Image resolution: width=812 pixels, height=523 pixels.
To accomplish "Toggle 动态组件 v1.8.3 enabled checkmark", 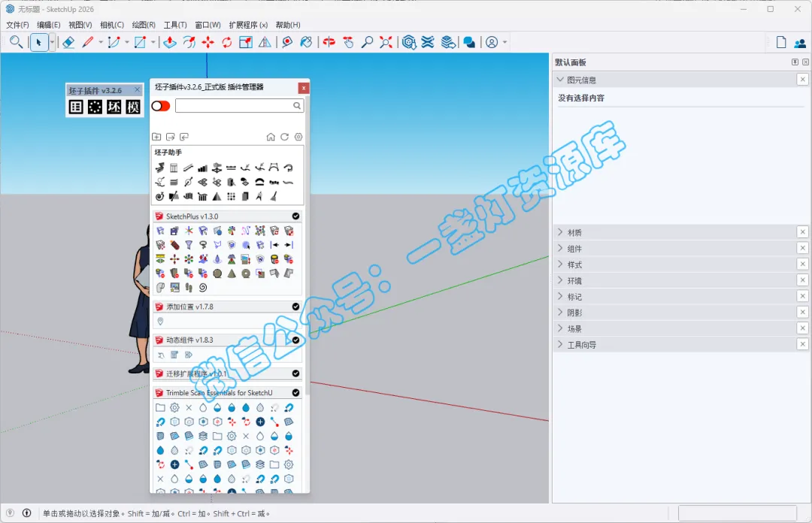I will (295, 340).
